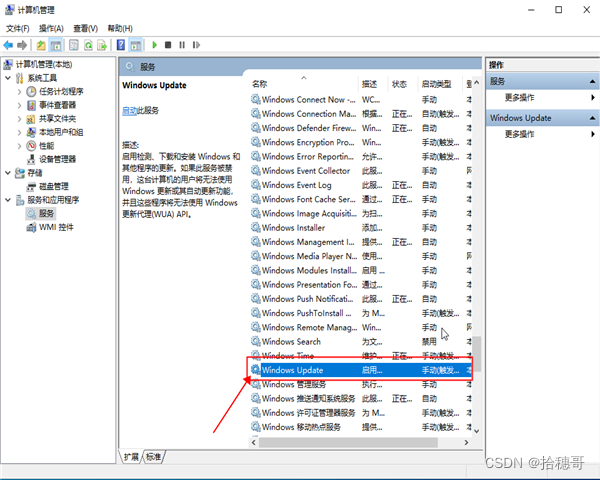The height and width of the screenshot is (480, 600).
Task: Switch to the 扩展 tab
Action: [x=131, y=457]
